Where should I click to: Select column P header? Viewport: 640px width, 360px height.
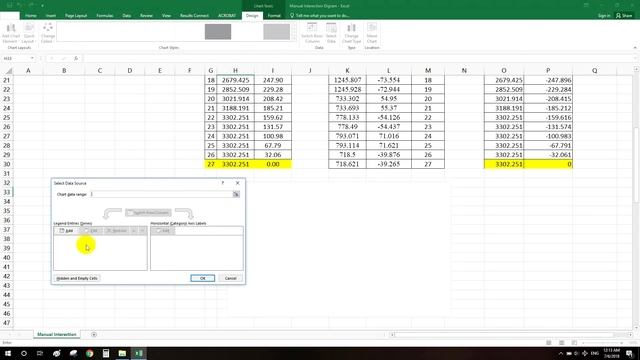(x=548, y=71)
